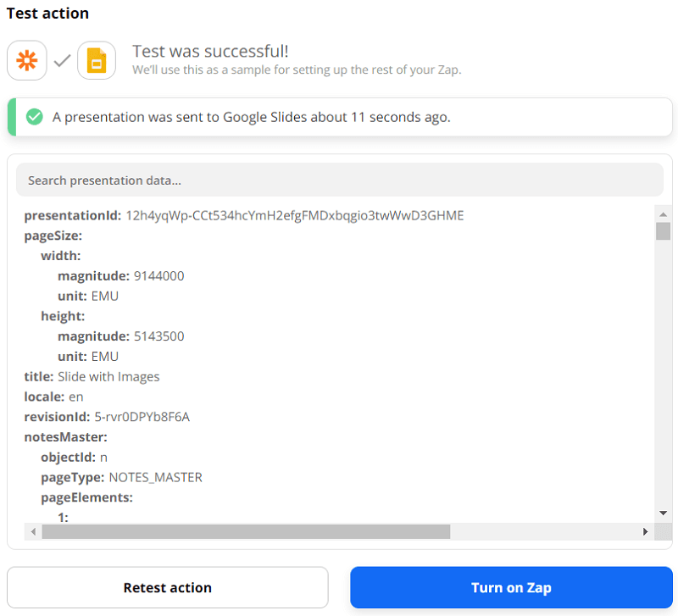Collapse the notesMaster section
This screenshot has width=678, height=616.
click(x=65, y=437)
